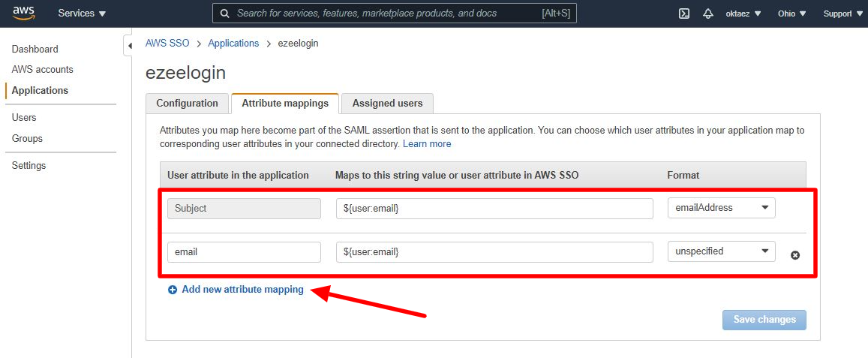Open the unspecified format dropdown
The height and width of the screenshot is (358, 868).
pos(721,251)
